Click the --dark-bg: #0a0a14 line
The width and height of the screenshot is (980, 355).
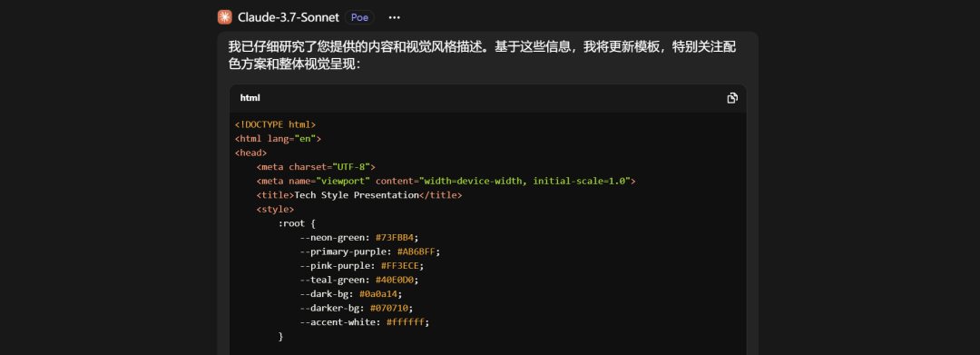click(x=351, y=294)
